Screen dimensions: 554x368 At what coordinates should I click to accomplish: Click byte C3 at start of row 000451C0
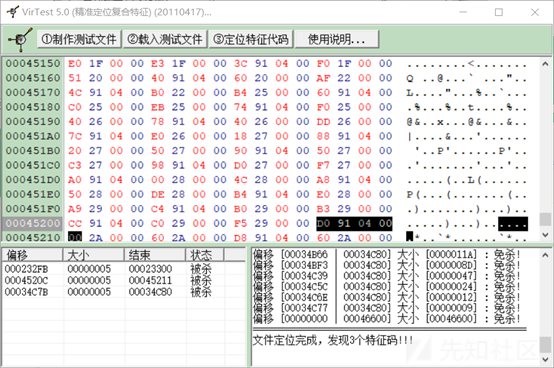click(x=75, y=165)
